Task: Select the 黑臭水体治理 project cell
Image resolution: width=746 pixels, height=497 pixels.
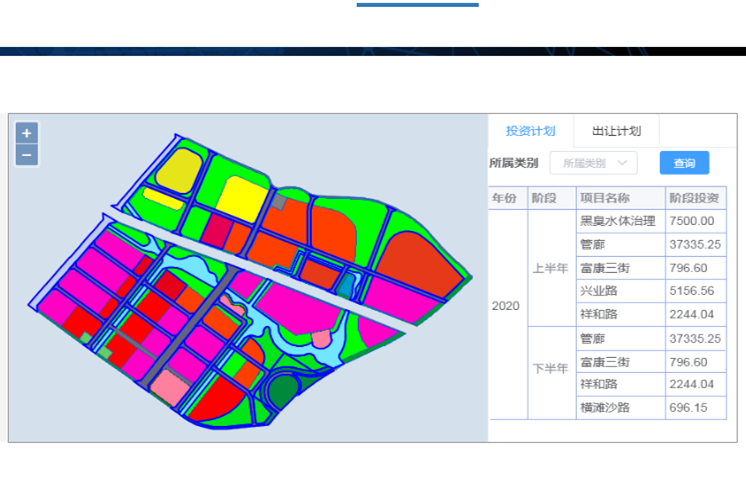Action: click(620, 221)
